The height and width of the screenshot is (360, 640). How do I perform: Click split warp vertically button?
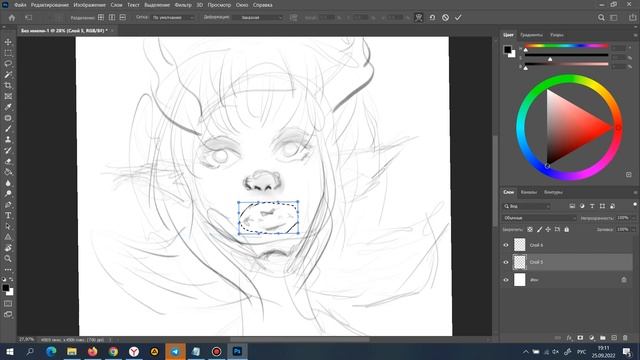pyautogui.click(x=112, y=18)
